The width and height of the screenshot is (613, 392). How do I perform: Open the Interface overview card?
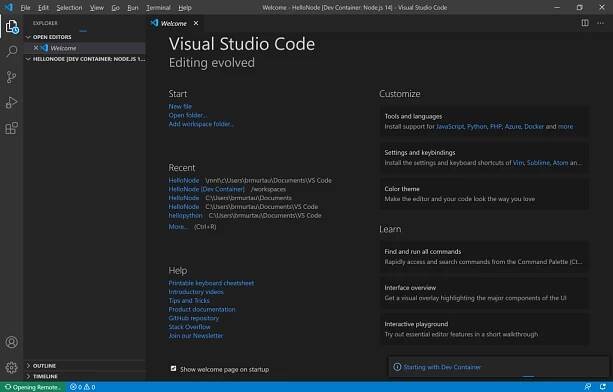pyautogui.click(x=484, y=293)
